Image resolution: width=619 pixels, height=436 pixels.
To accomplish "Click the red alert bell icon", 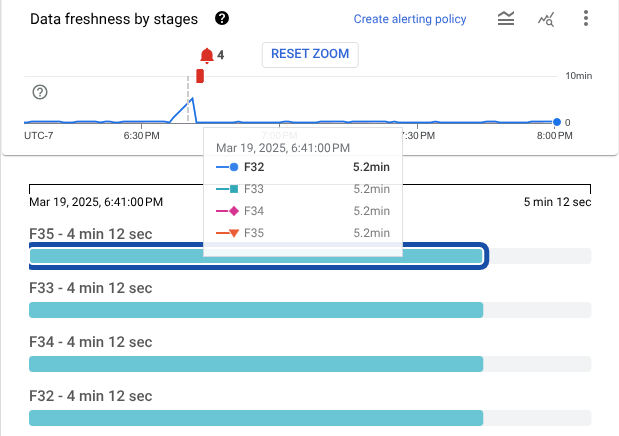I will 206,55.
